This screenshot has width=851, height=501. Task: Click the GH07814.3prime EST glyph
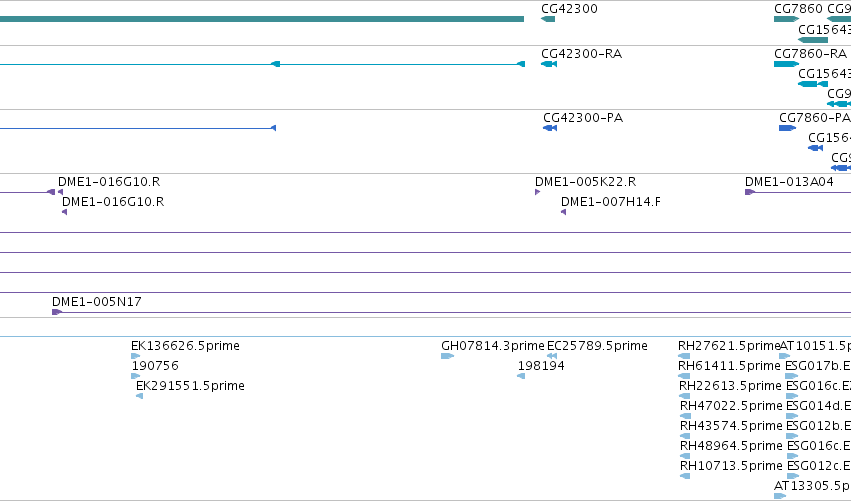(x=448, y=356)
